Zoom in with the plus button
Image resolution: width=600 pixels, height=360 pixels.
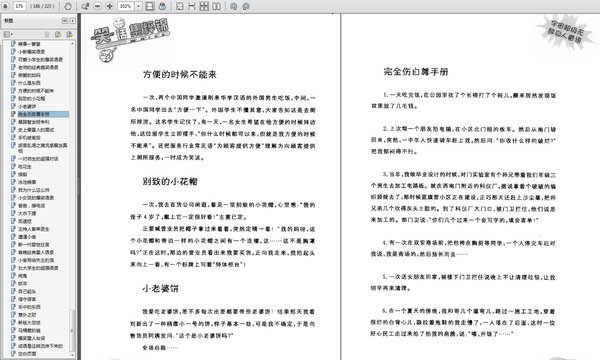(x=109, y=6)
